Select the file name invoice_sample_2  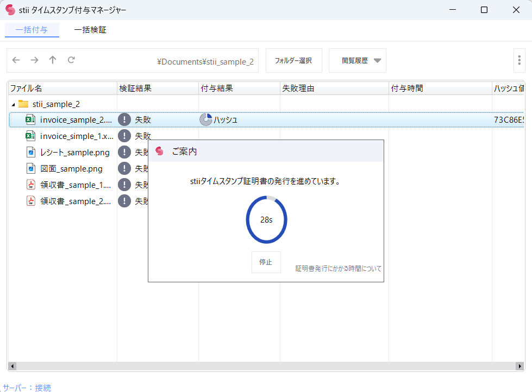[x=76, y=119]
